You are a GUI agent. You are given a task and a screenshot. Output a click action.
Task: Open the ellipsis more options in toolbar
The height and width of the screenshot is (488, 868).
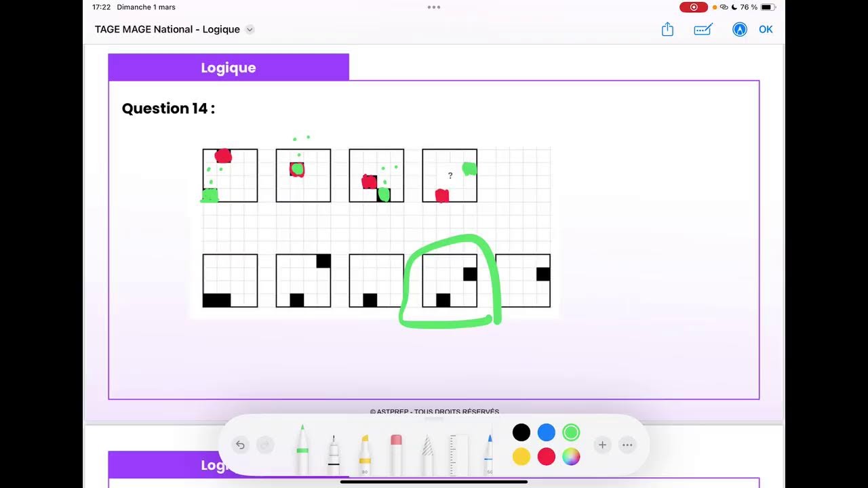pos(627,445)
